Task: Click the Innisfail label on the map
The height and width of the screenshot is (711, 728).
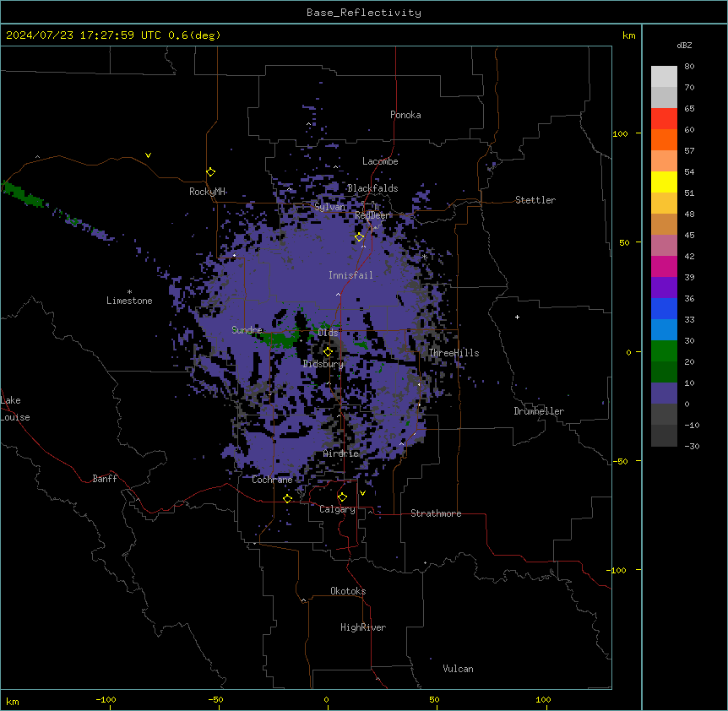Action: (x=350, y=275)
